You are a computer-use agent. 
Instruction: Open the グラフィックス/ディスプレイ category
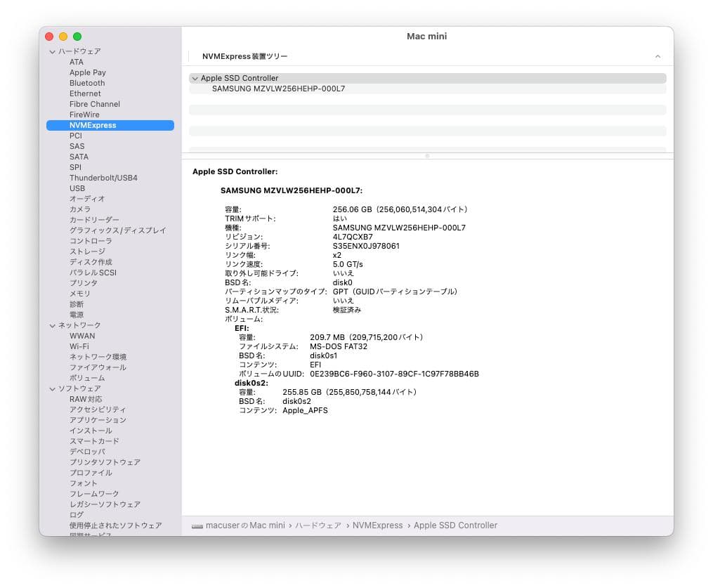click(110, 230)
